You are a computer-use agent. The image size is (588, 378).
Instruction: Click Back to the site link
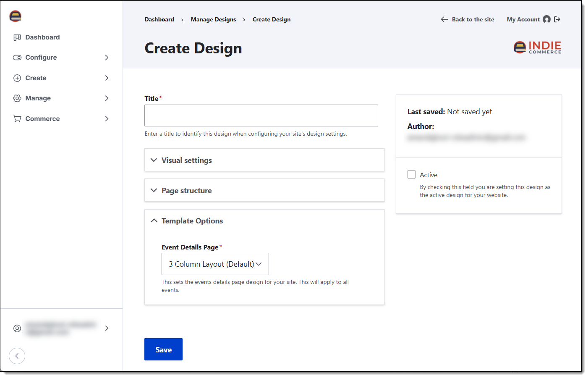click(x=473, y=19)
